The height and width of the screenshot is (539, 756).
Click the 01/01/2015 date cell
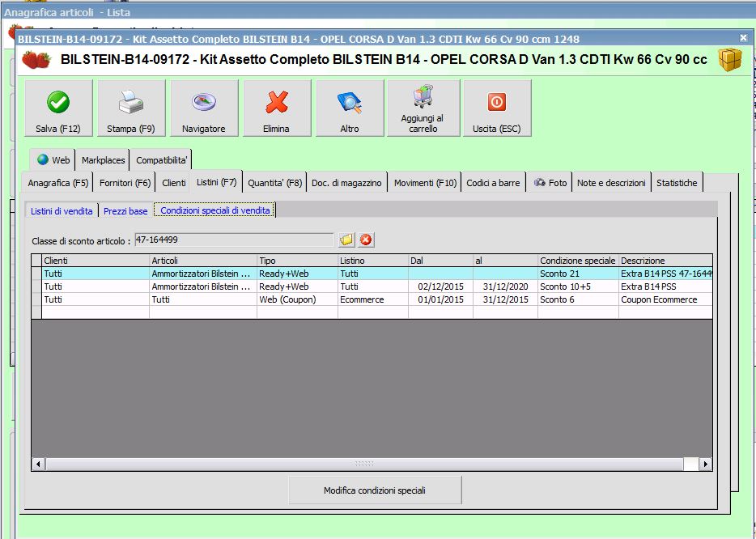point(440,299)
